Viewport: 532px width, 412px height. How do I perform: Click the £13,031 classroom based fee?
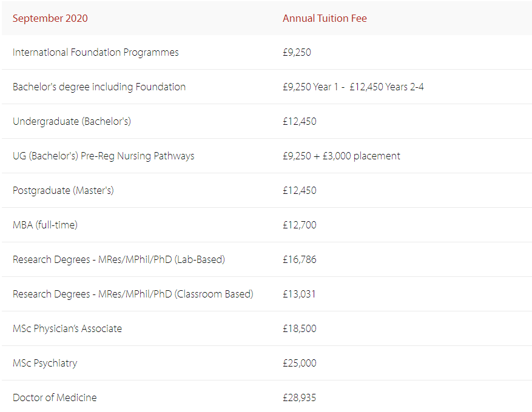point(299,294)
